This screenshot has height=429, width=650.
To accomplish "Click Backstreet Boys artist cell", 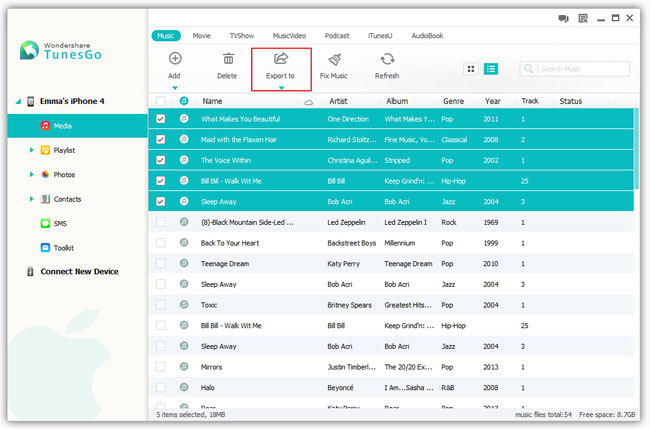I will click(352, 243).
